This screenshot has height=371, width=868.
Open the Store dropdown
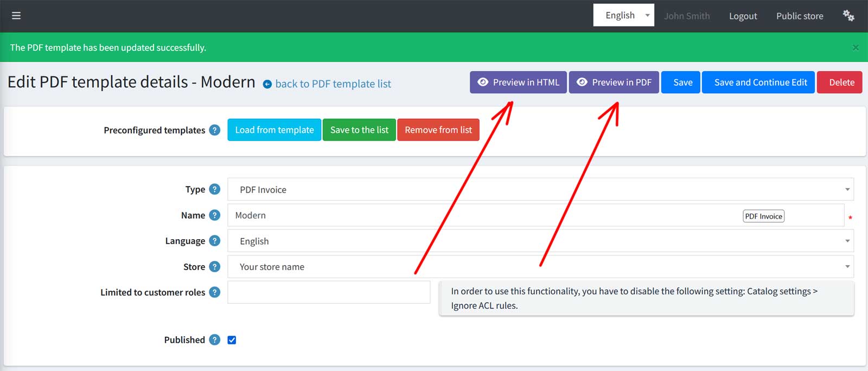tap(540, 267)
